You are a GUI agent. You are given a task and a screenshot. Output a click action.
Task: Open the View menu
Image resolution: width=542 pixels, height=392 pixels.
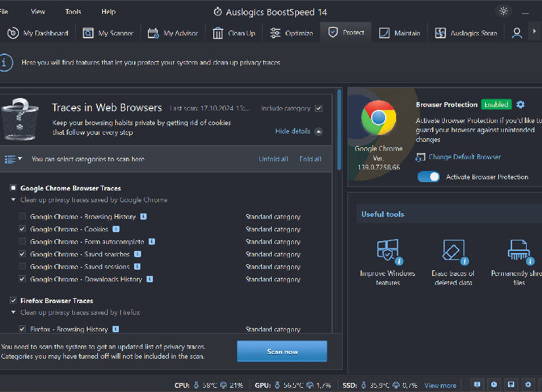tap(38, 12)
